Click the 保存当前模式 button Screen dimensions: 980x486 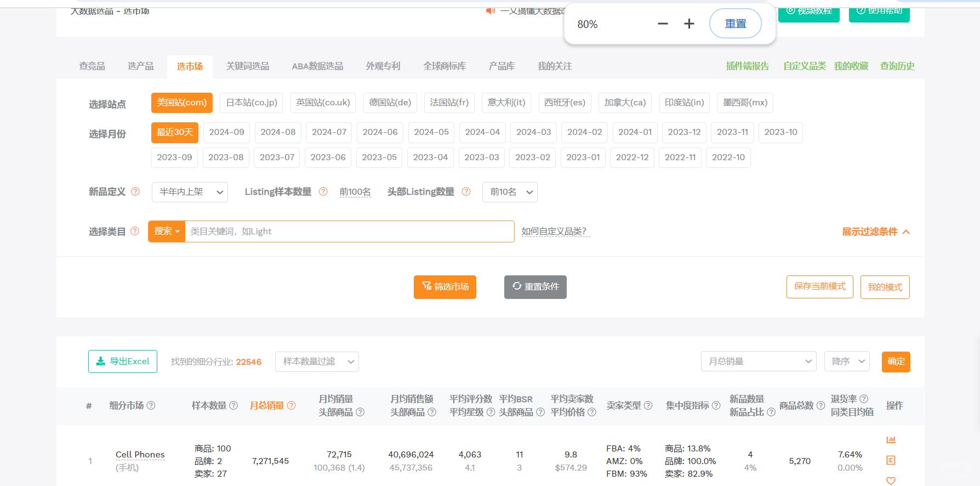(x=820, y=287)
